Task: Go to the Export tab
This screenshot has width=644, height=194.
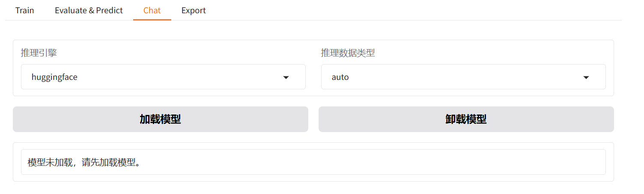Action: [x=194, y=10]
